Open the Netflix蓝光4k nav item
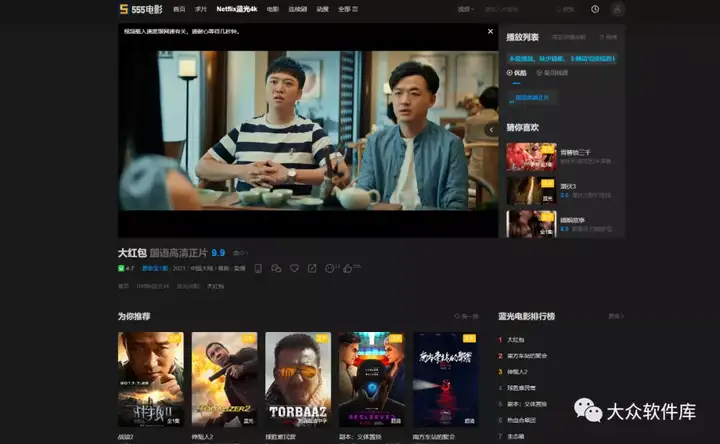720x444 pixels. coord(237,9)
